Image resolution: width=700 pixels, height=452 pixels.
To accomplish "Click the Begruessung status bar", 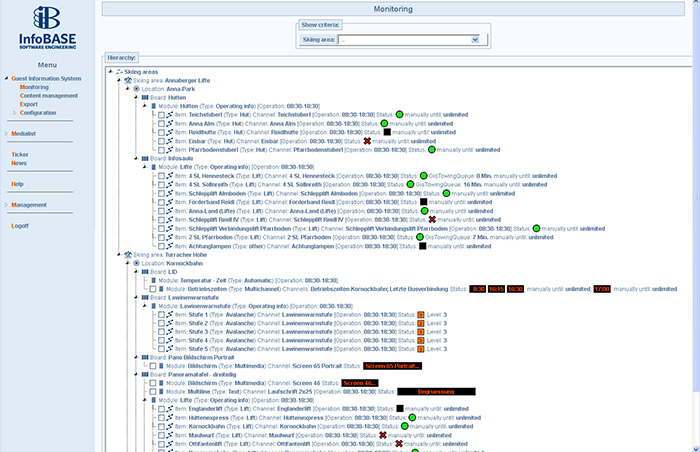I will pos(436,392).
